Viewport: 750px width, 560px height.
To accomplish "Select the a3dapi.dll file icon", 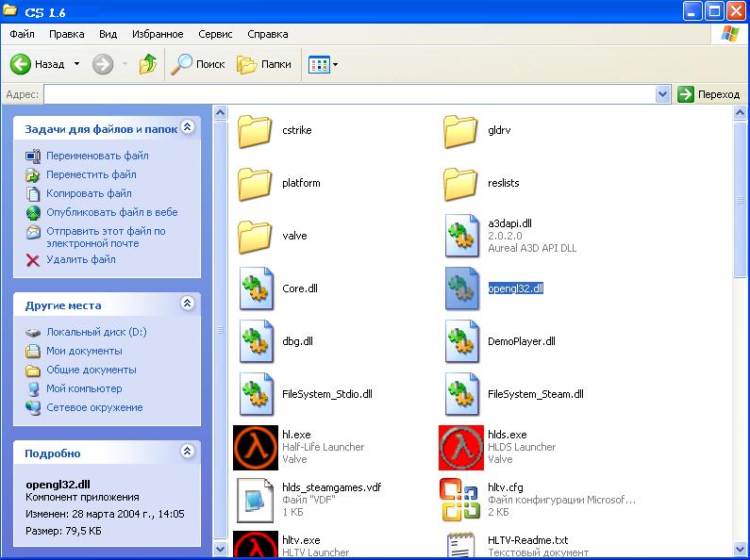I will coord(461,236).
